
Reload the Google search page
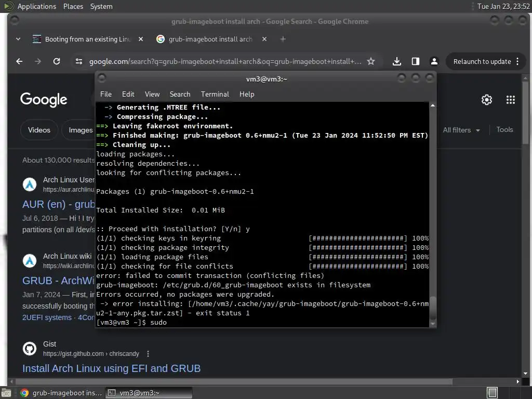coord(57,61)
